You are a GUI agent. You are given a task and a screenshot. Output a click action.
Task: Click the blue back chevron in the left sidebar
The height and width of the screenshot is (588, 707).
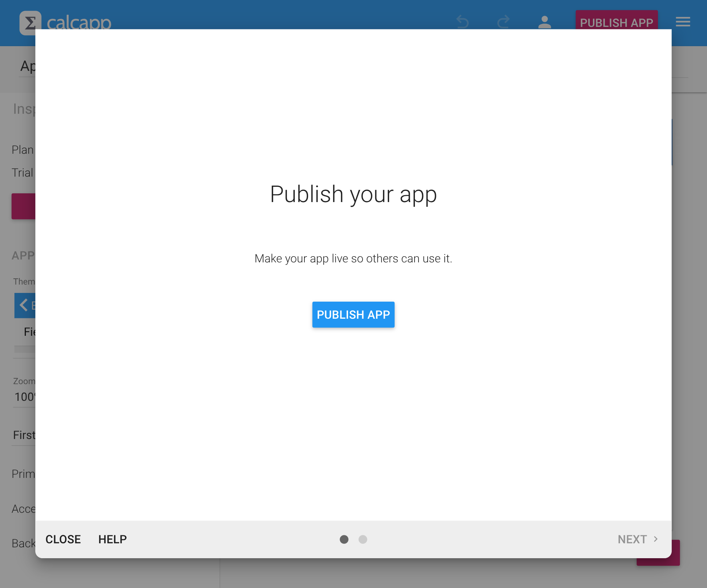coord(24,305)
